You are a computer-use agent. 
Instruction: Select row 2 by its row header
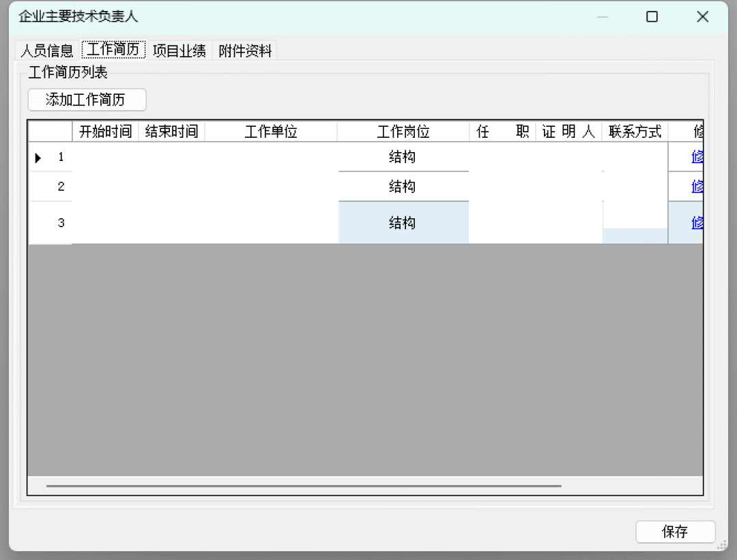click(x=50, y=187)
